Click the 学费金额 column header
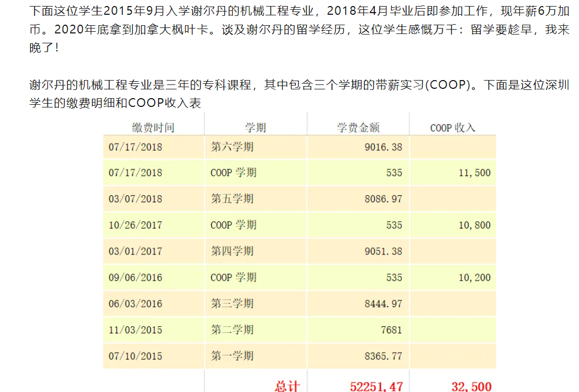 [358, 128]
